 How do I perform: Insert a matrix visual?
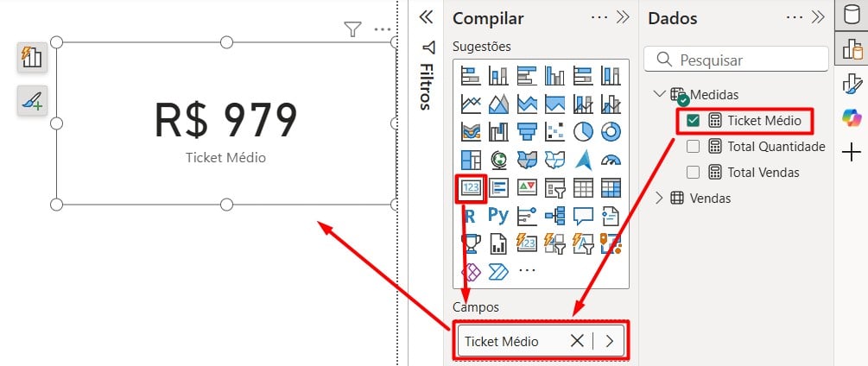point(611,188)
